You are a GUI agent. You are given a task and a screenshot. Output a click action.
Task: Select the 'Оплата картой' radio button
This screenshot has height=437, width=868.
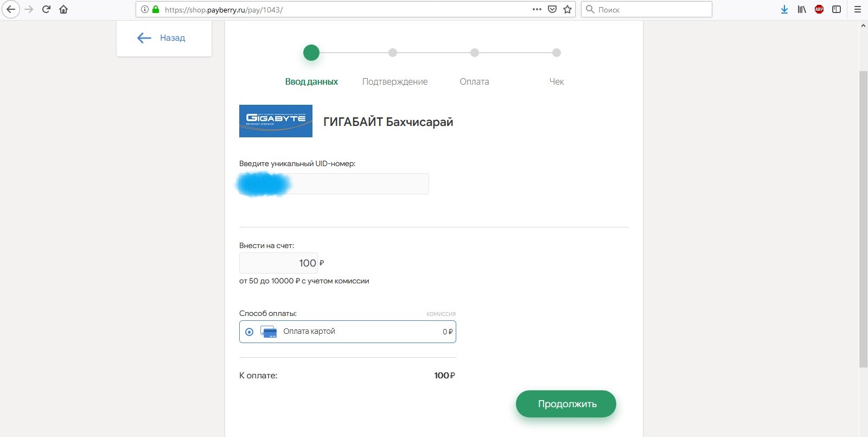click(249, 332)
